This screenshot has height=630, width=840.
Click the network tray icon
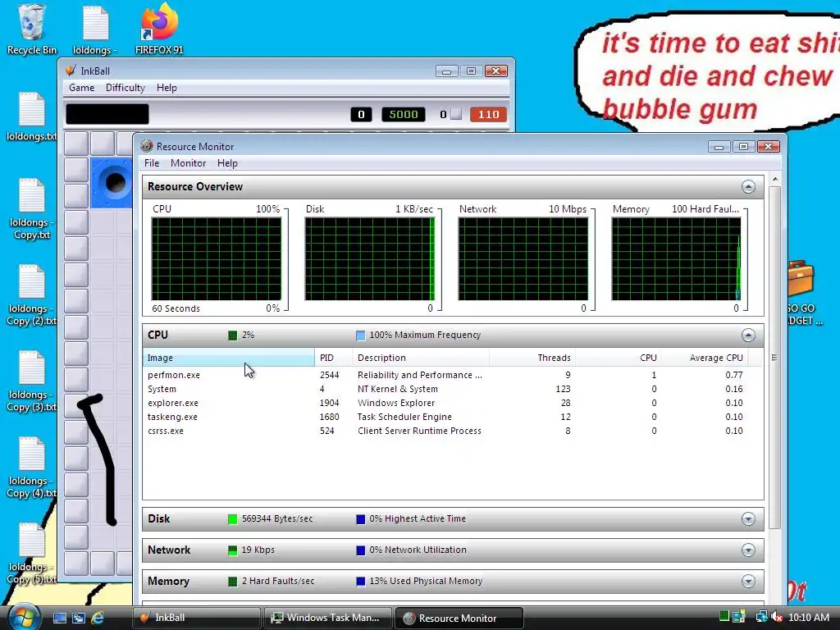click(761, 617)
